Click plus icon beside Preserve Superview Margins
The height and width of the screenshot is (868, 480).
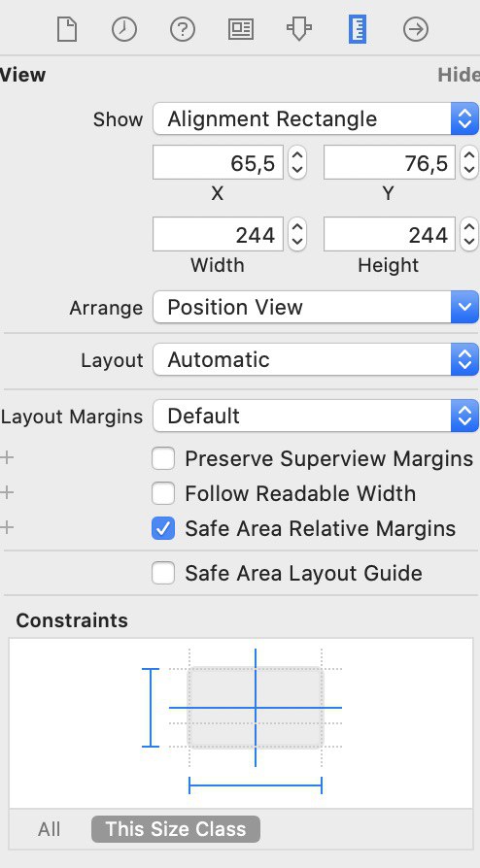point(7,458)
